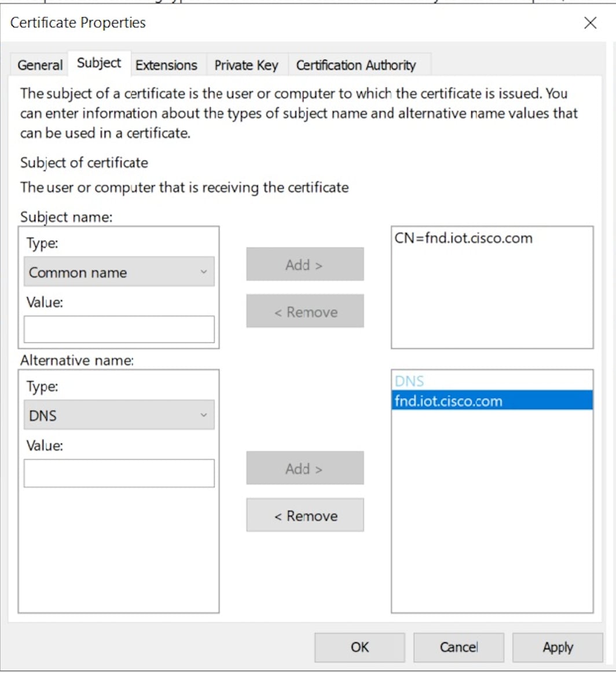Click the Subject name Value field
Image resolution: width=616 pixels, height=673 pixels.
(x=119, y=329)
